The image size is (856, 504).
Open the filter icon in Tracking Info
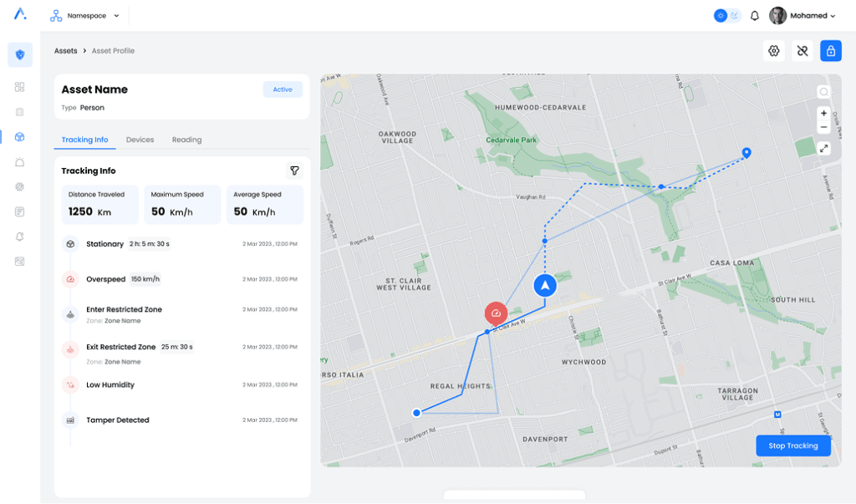pos(294,171)
